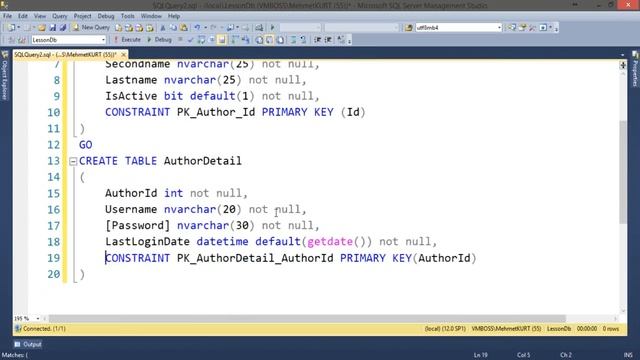Open the View menu
The height and width of the screenshot is (360, 640).
tap(40, 16)
